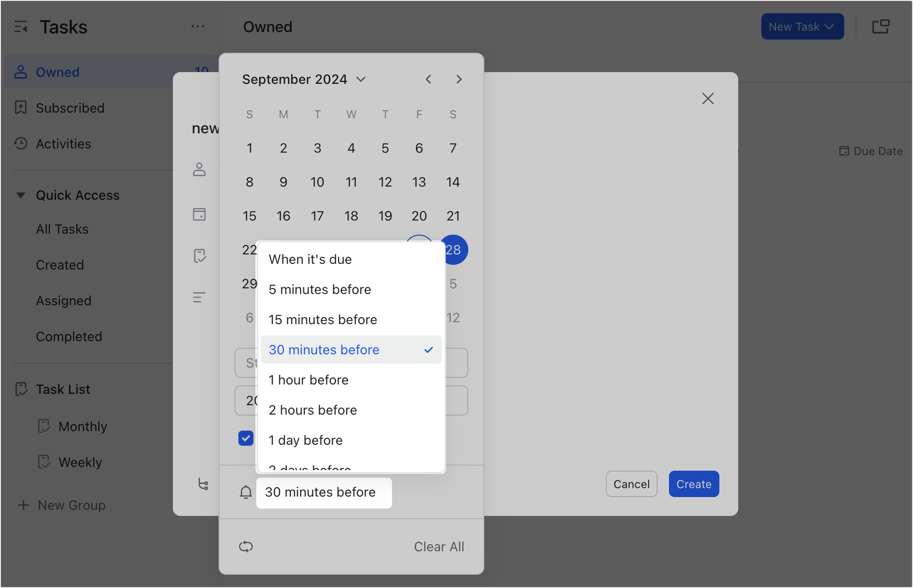Advance to next month with right arrow
The image size is (913, 588).
pos(459,79)
